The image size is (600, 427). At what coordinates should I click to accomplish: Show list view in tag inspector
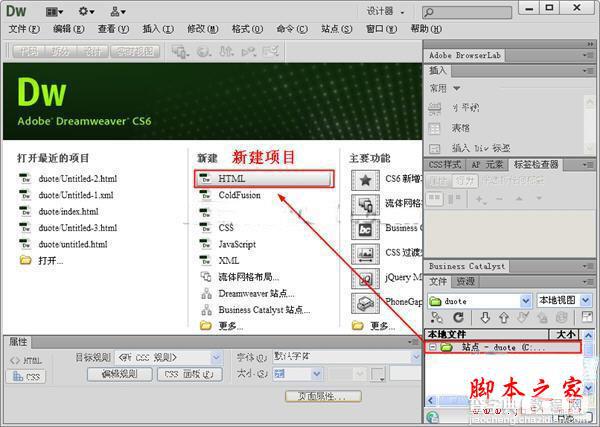tap(454, 199)
